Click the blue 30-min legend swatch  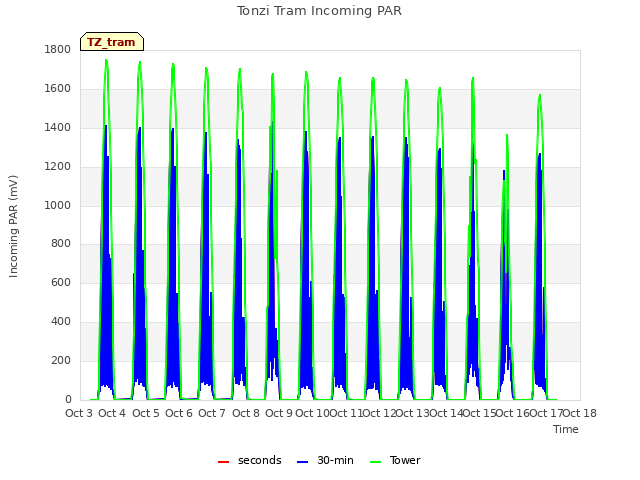(x=302, y=461)
